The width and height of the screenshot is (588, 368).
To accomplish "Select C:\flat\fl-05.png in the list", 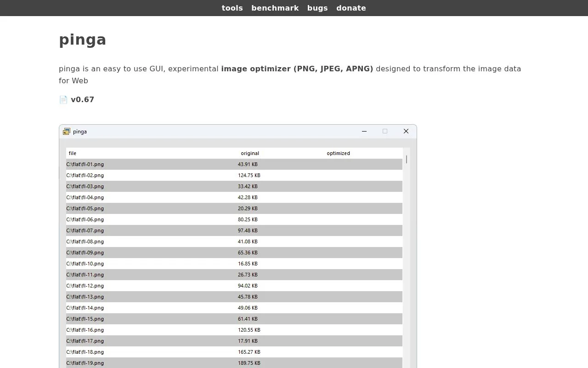I will 234,208.
